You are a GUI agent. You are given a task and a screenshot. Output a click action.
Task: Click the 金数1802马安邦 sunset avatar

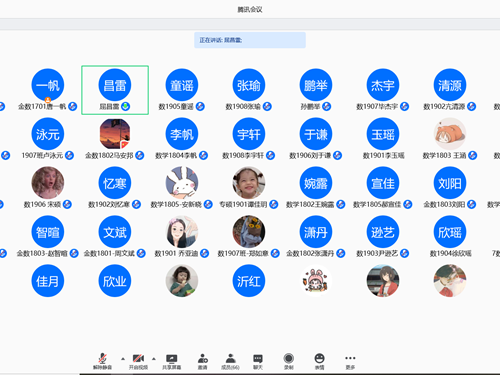click(x=115, y=134)
